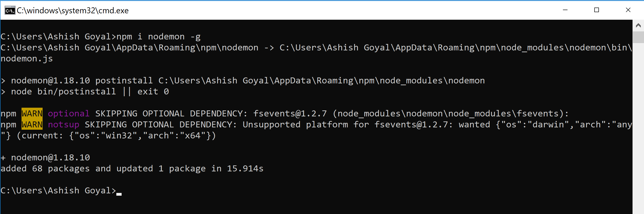This screenshot has width=644, height=214.
Task: Click the typed command npm i nodemon -g
Action: (158, 37)
